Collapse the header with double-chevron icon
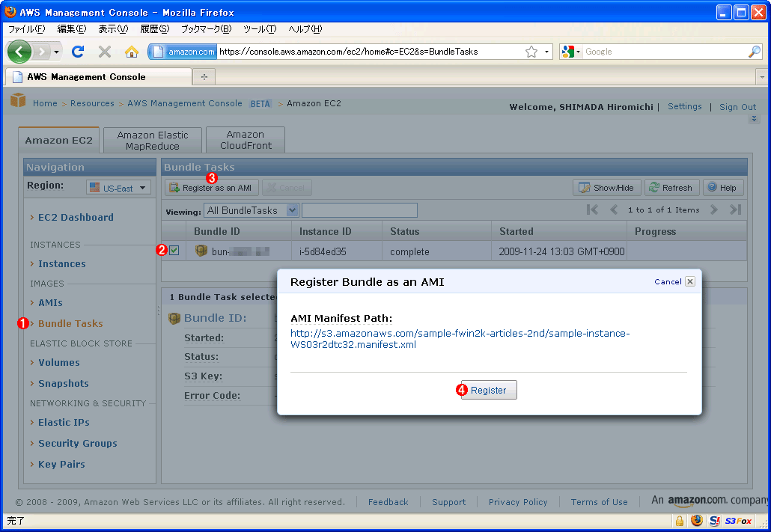 point(754,118)
